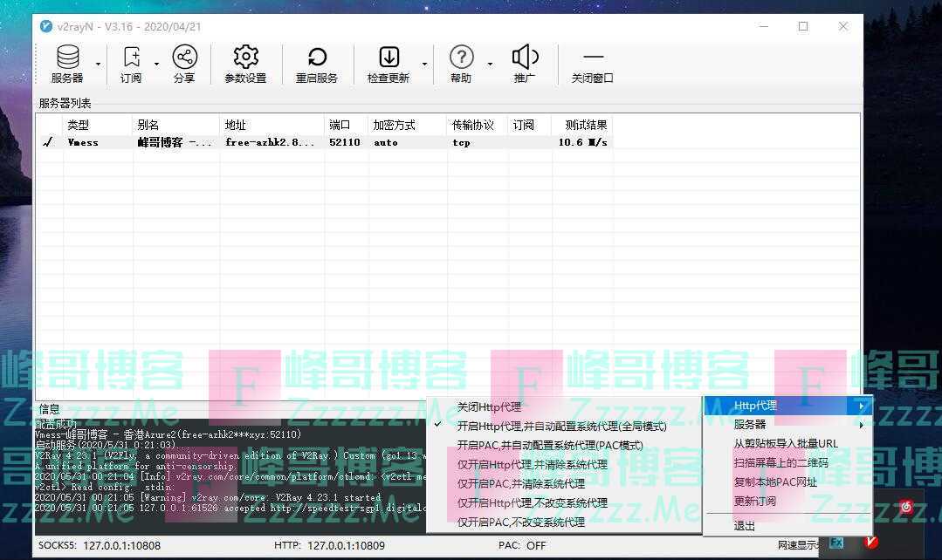Choose 退出 to exit the application
This screenshot has height=560, width=942.
(745, 526)
